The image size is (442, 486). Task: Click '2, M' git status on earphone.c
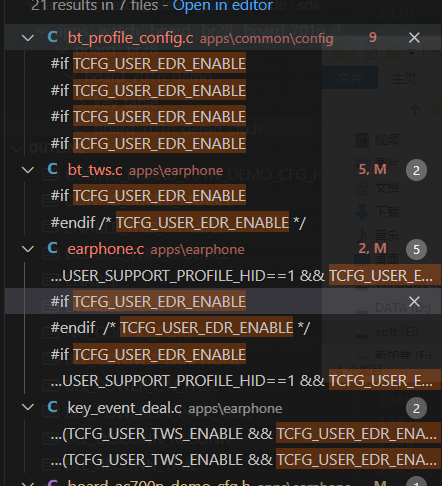372,248
